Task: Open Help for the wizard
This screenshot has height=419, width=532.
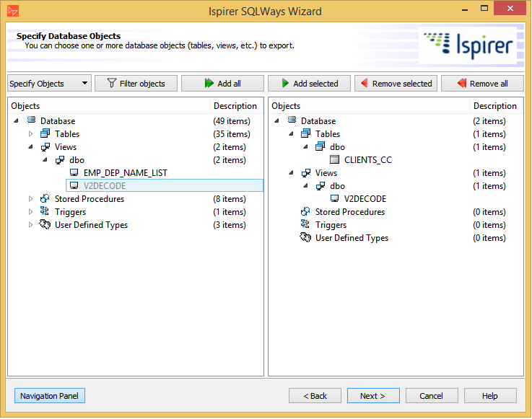Action: 490,396
